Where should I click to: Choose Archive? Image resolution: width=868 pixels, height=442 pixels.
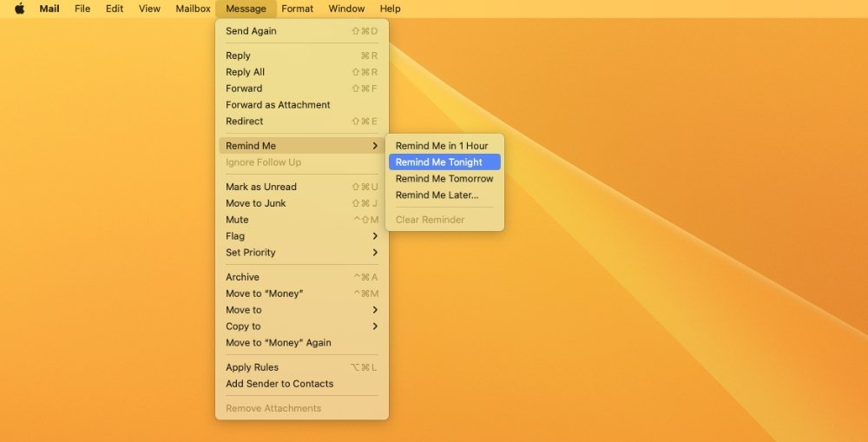(302, 277)
